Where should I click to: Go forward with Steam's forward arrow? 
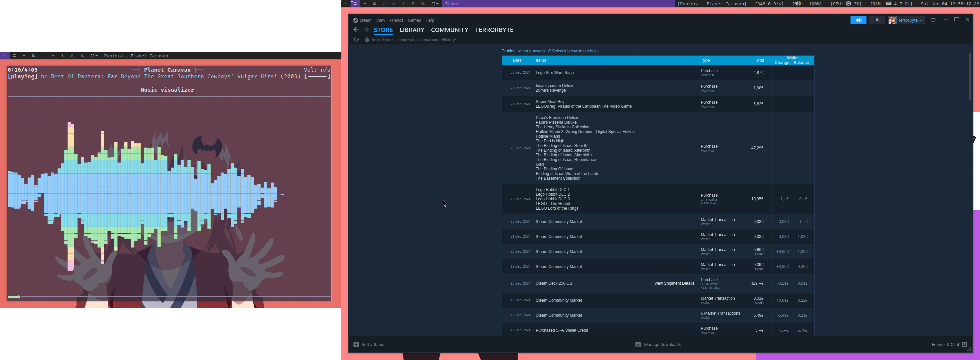366,30
